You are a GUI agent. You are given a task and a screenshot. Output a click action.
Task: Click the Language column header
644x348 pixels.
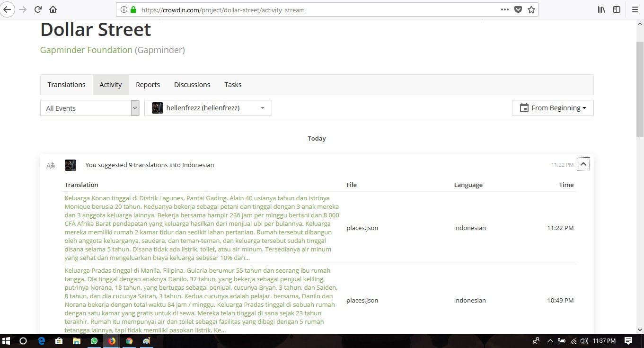[x=468, y=185]
